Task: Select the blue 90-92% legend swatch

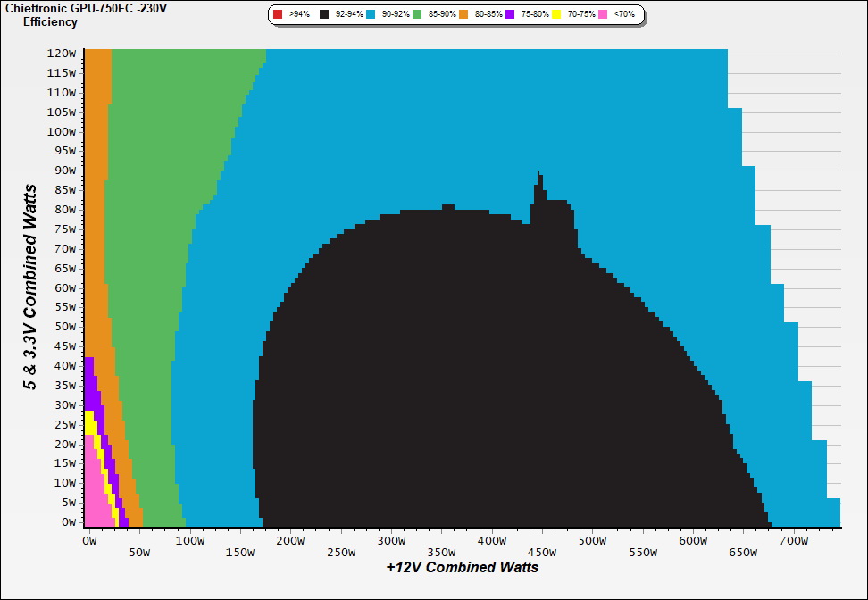Action: 371,15
